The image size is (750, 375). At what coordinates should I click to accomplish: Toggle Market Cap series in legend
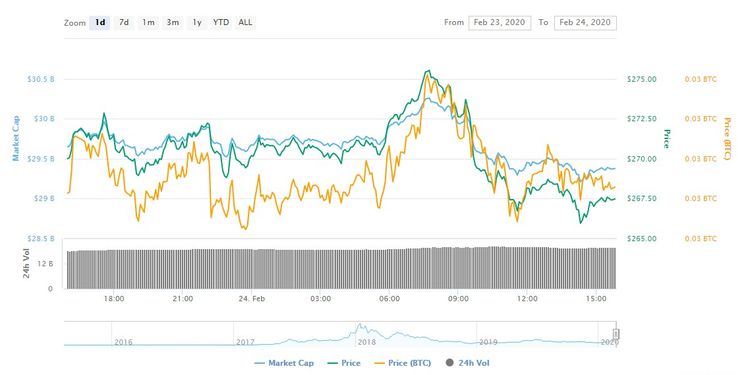[284, 364]
